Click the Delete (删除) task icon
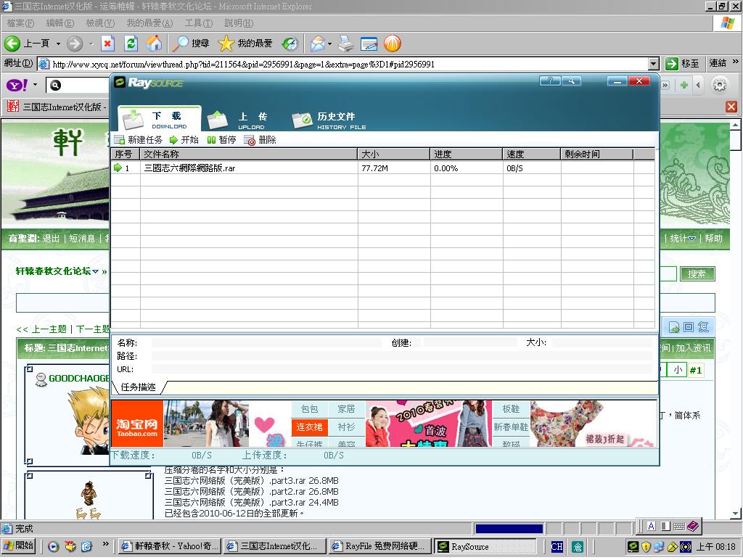 pos(250,140)
